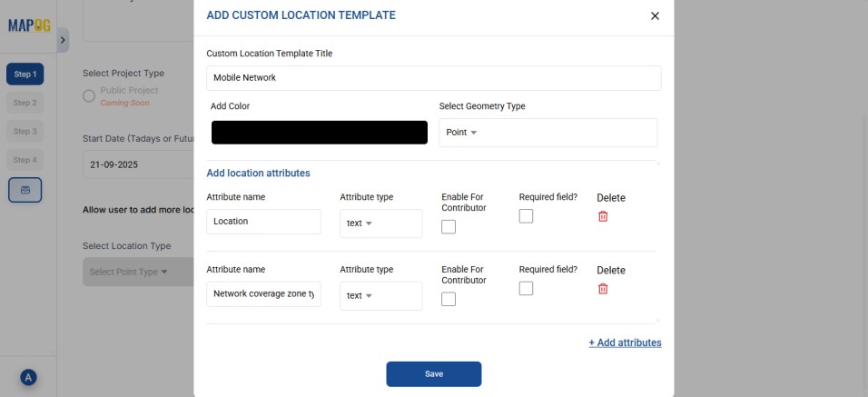This screenshot has width=868, height=397.
Task: Open the user avatar A profile
Action: [28, 378]
